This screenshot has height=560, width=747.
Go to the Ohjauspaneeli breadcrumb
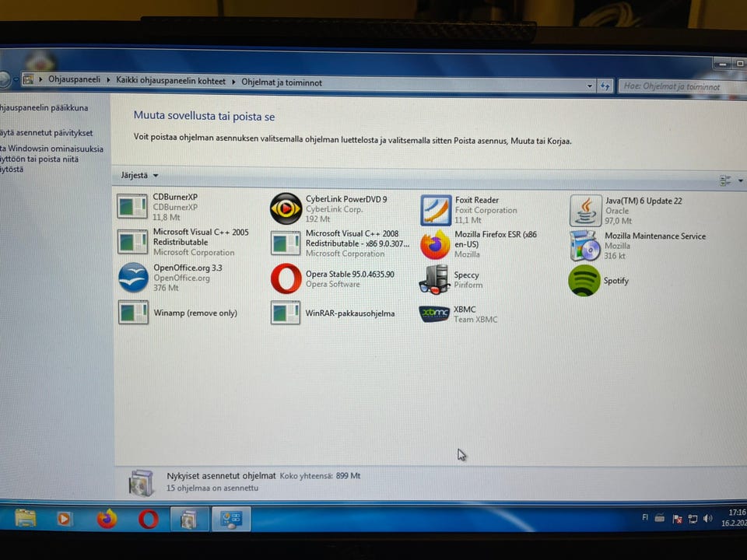pos(75,79)
